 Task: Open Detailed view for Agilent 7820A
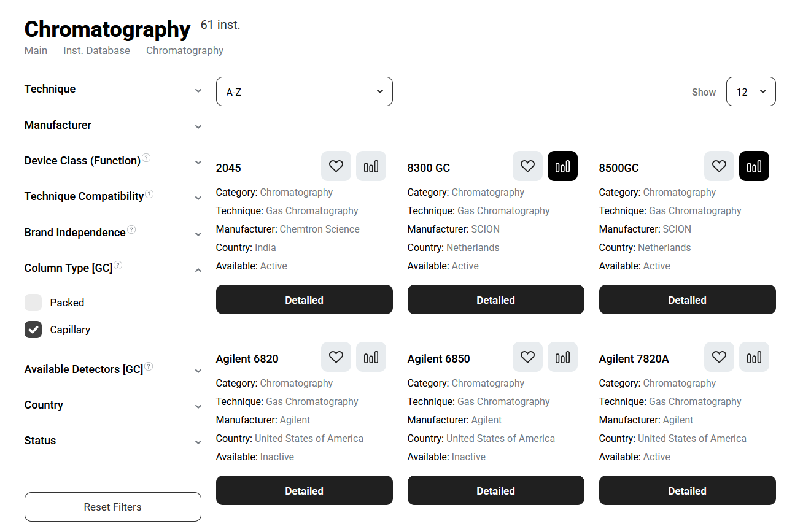(687, 490)
